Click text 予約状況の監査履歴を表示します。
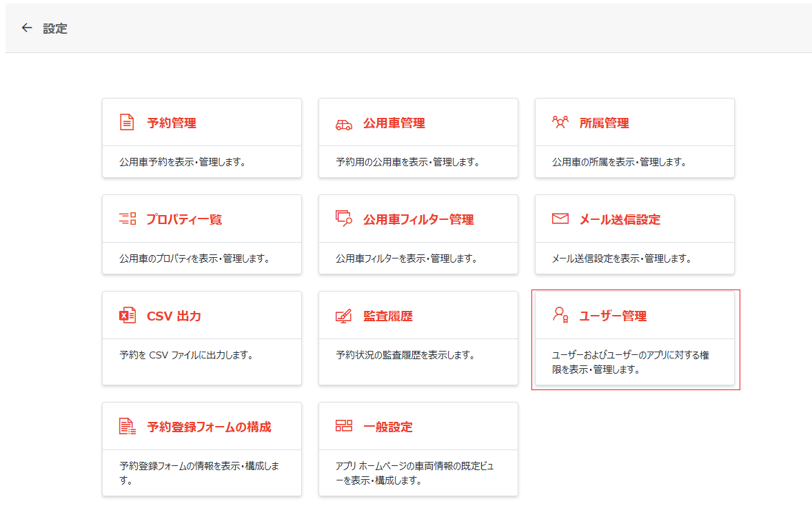 pyautogui.click(x=405, y=355)
